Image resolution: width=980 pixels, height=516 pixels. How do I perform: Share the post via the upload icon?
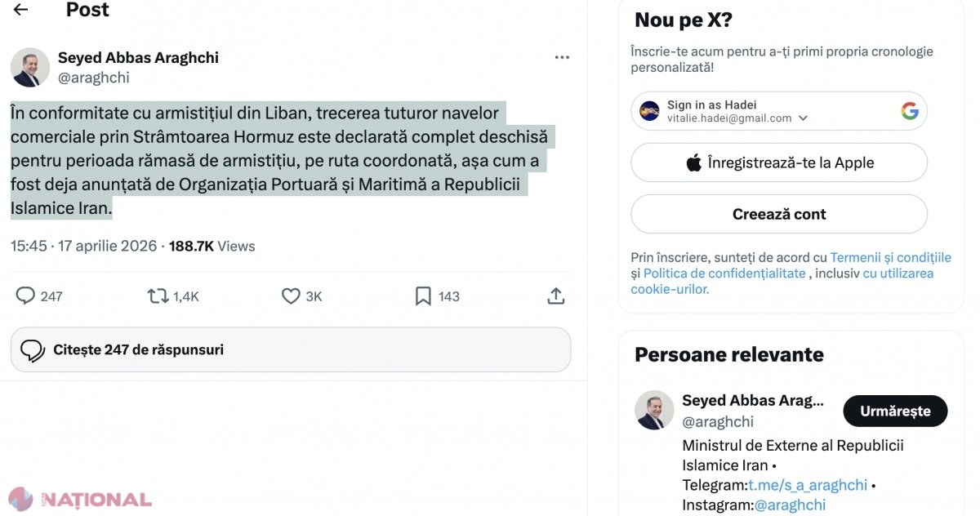click(x=556, y=296)
